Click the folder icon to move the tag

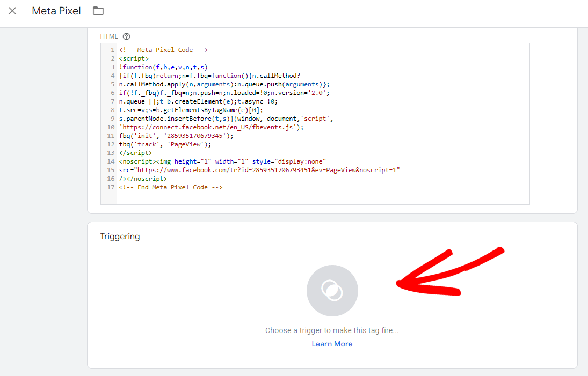click(x=98, y=10)
